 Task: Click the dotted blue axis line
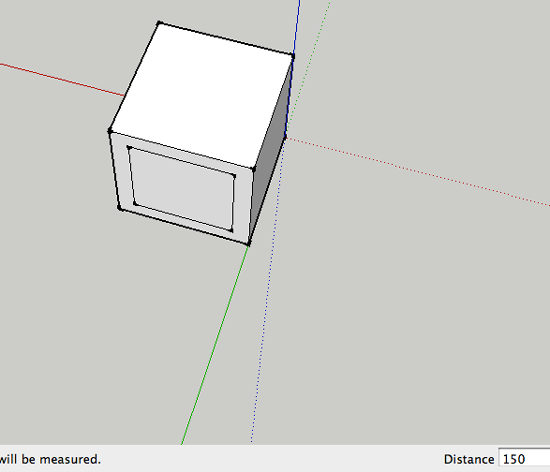click(267, 291)
